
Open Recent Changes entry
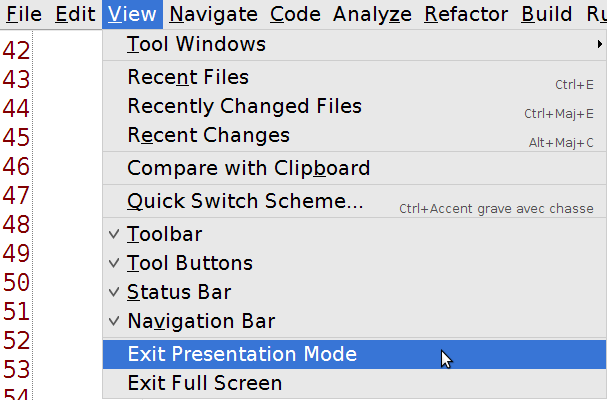tap(208, 135)
